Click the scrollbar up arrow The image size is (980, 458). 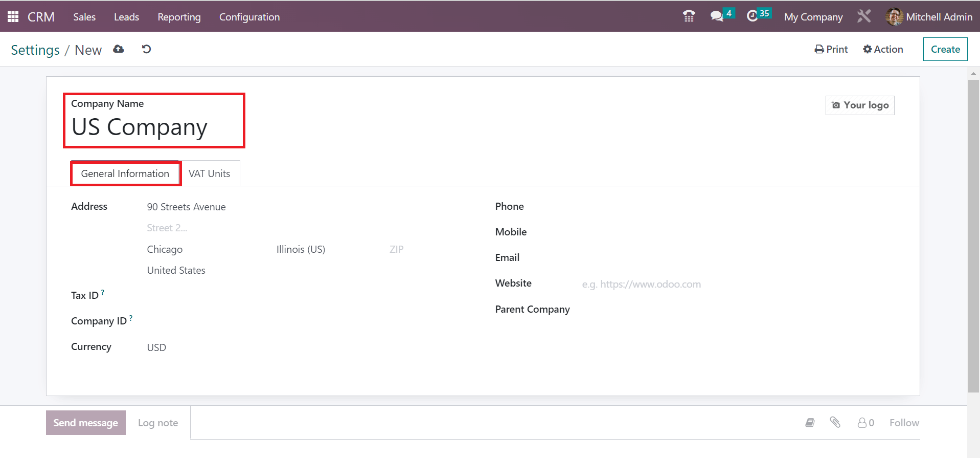(x=973, y=73)
